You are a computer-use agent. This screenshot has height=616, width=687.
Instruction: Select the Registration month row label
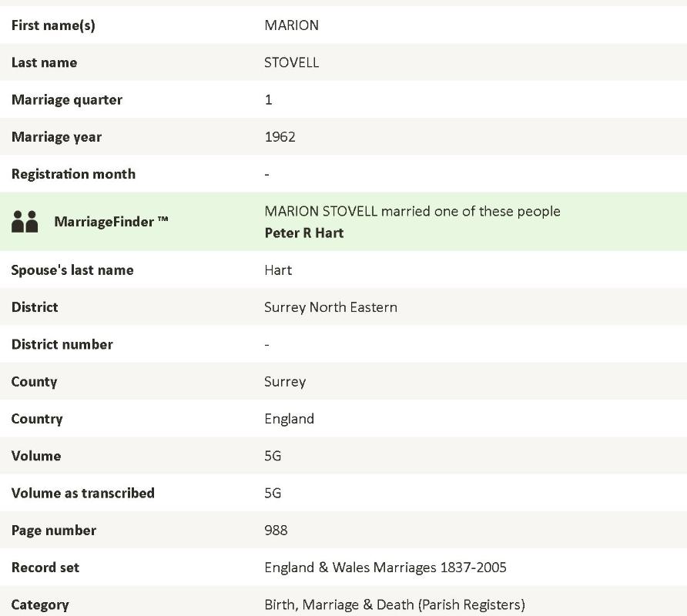tap(73, 174)
